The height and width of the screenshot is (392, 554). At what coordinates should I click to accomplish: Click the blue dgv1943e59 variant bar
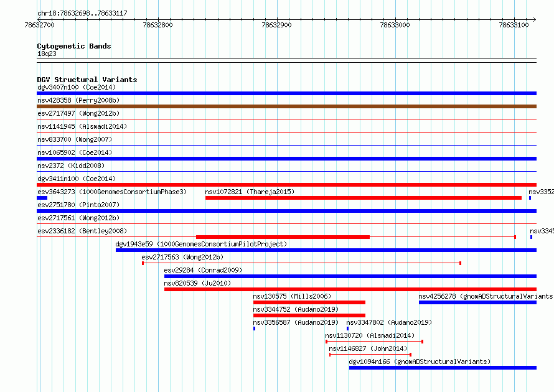[x=326, y=250]
